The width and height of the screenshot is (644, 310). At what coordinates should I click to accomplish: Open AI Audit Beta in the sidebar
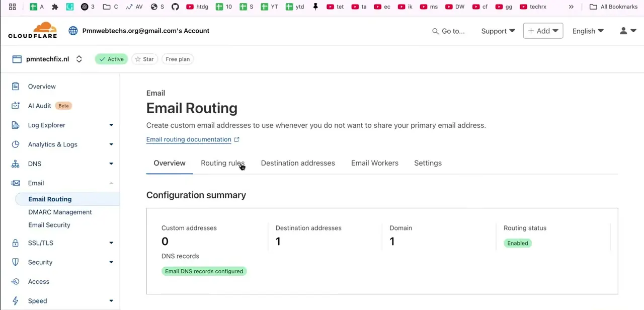(49, 106)
